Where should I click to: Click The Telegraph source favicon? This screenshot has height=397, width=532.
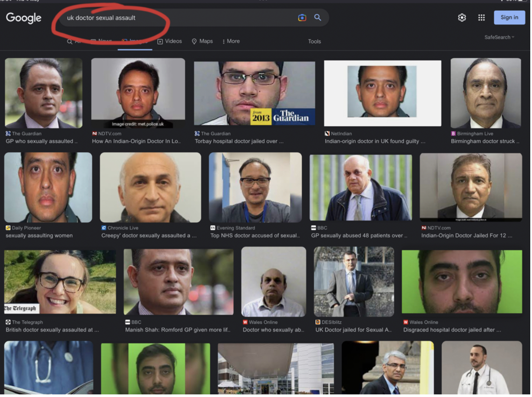[x=8, y=322]
